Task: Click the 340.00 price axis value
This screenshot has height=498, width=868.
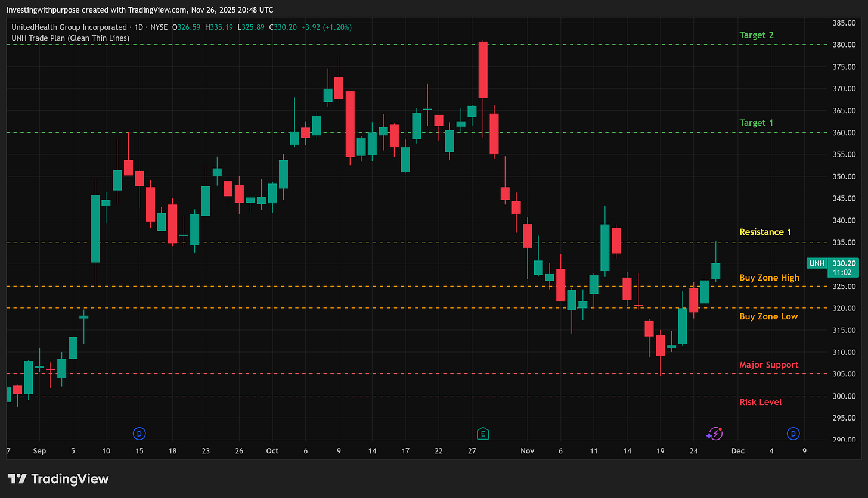Action: 844,220
